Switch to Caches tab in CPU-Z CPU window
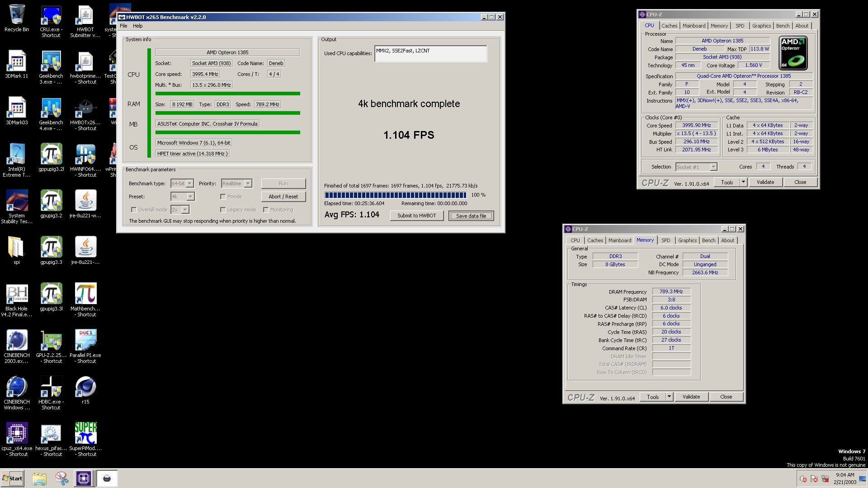The width and height of the screenshot is (868, 488). point(670,26)
